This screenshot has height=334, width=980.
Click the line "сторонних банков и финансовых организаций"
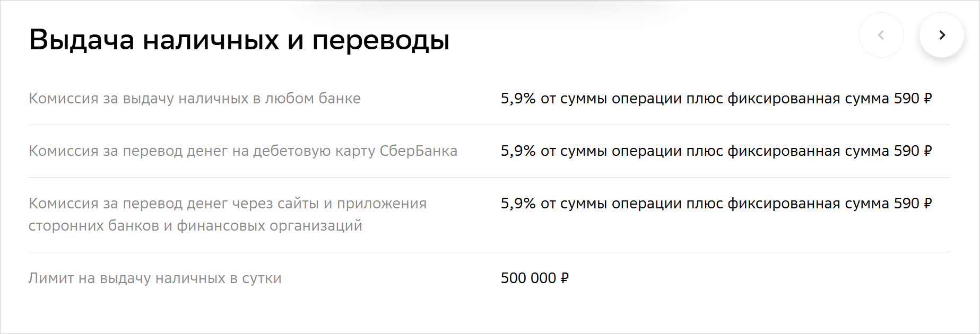195,226
